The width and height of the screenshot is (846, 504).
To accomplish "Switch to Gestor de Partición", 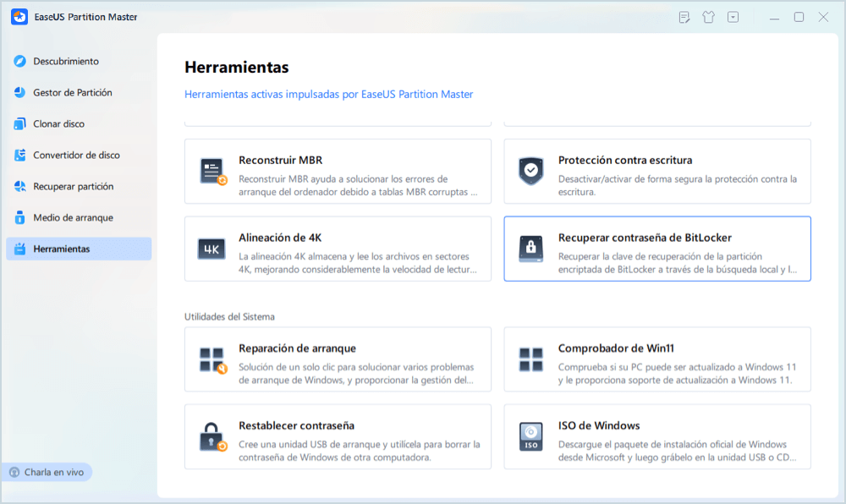I will click(x=79, y=92).
